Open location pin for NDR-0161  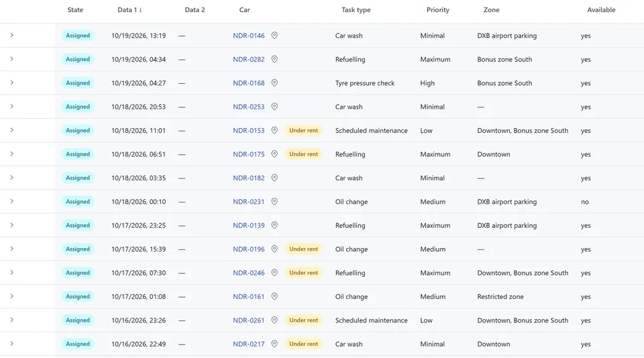pos(274,296)
